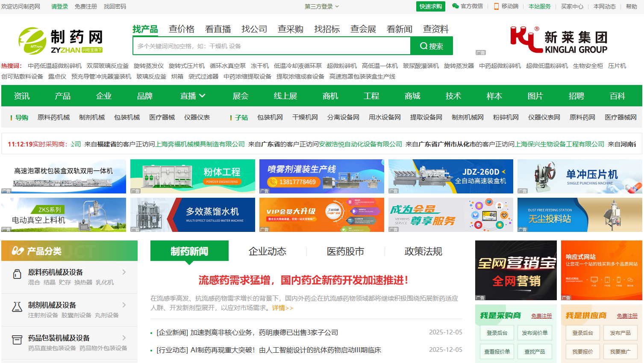The height and width of the screenshot is (363, 644).
Task: Click the 移动端 mobile phone icon
Action: pos(496,6)
